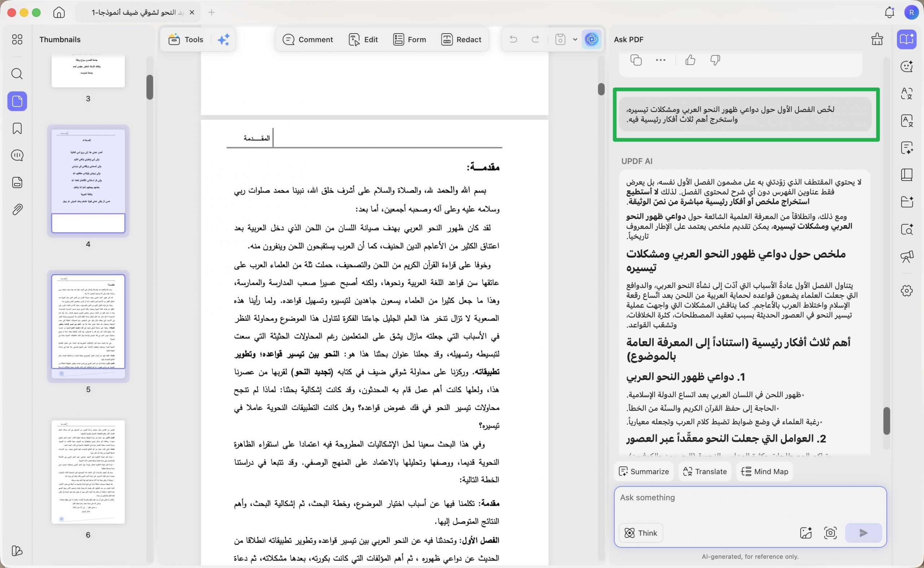The height and width of the screenshot is (568, 924).
Task: Open the knowledge book icon in right sidebar
Action: click(907, 175)
